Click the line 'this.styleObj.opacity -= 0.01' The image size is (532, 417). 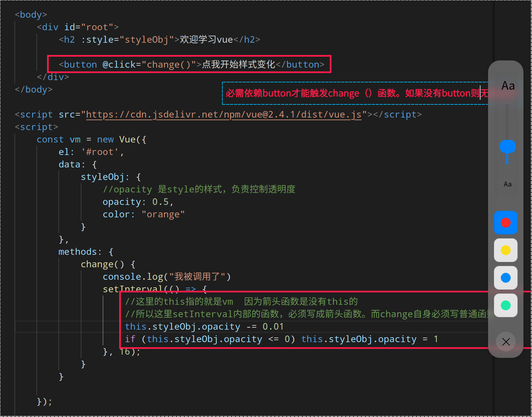click(204, 327)
